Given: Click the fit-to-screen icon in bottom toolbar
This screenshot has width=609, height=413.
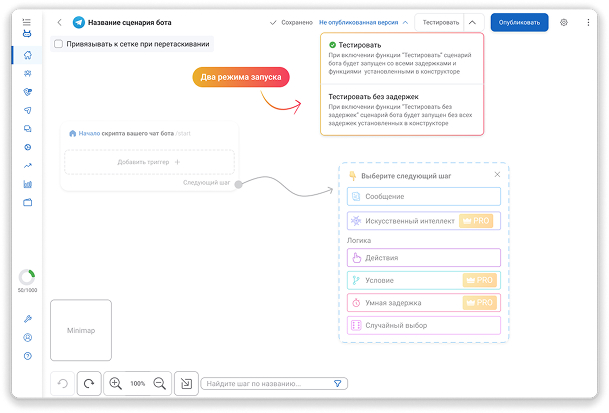Looking at the screenshot, I should click(x=185, y=383).
